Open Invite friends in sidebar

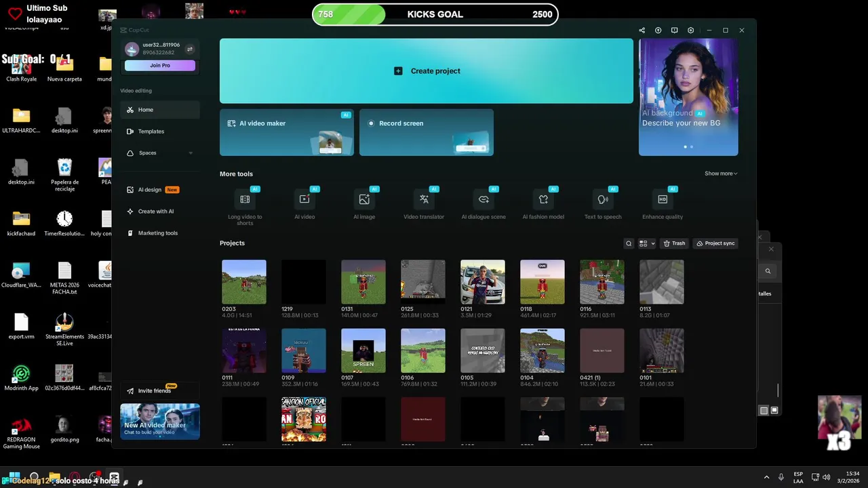click(x=160, y=390)
